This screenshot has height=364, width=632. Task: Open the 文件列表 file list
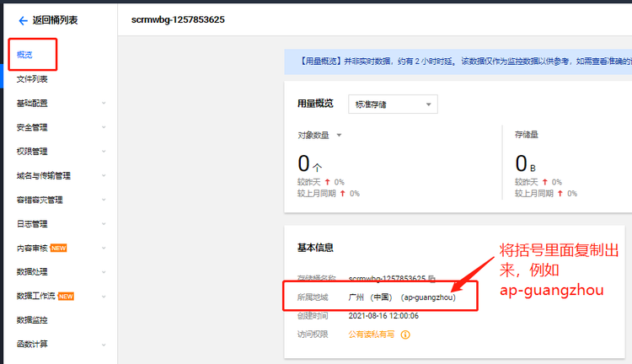[x=32, y=79]
